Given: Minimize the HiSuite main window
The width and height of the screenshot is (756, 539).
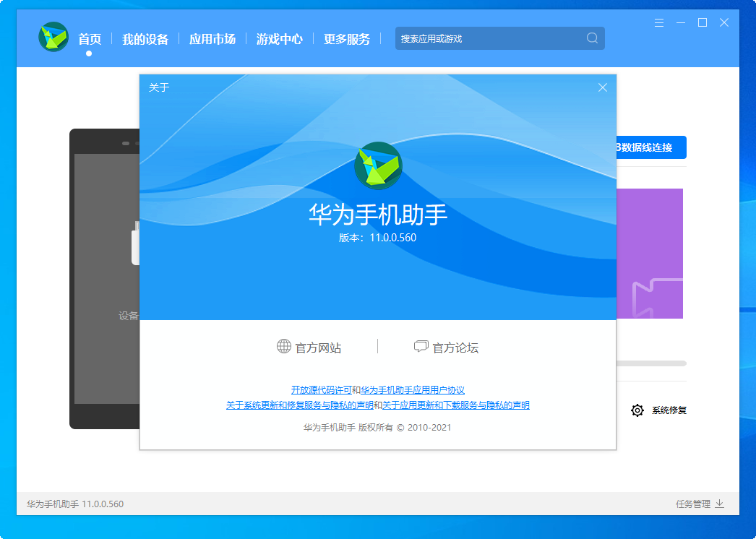Looking at the screenshot, I should click(x=681, y=22).
